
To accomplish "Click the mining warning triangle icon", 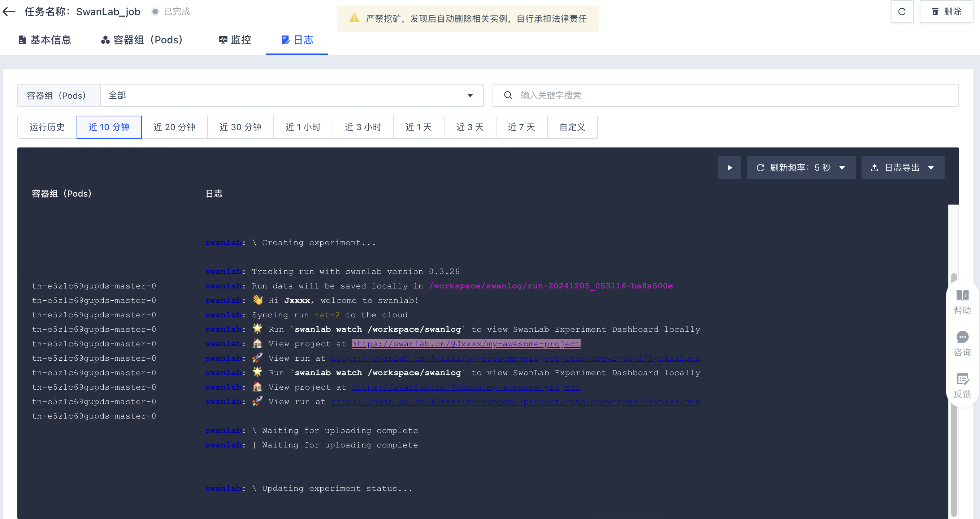I will 354,18.
